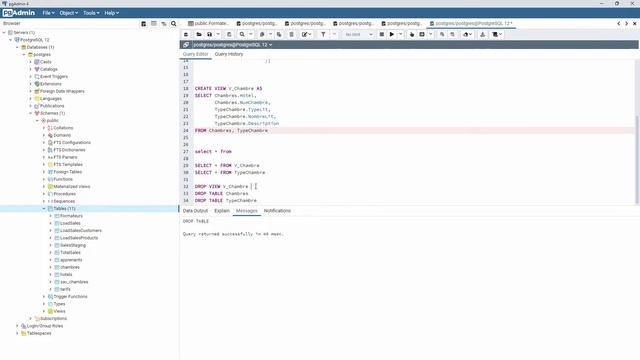Image resolution: width=640 pixels, height=360 pixels.
Task: Click the Stop query square icon
Action: pos(382,35)
